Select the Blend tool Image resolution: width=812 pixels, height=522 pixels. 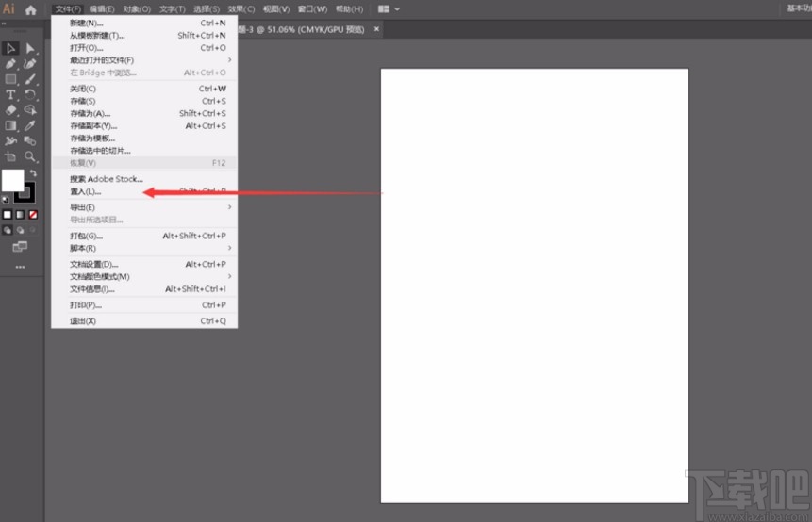pyautogui.click(x=30, y=140)
